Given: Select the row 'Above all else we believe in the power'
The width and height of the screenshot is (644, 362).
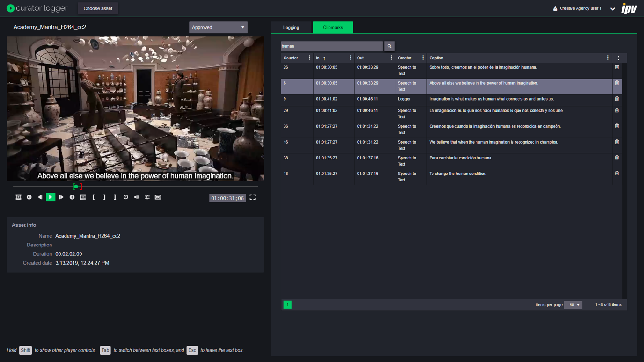Looking at the screenshot, I should (x=451, y=87).
